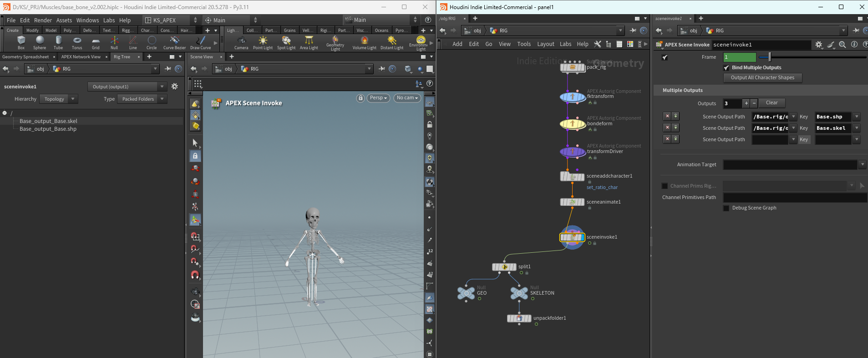Add a Volume Light from the shelf
868x358 pixels.
pyautogui.click(x=364, y=42)
